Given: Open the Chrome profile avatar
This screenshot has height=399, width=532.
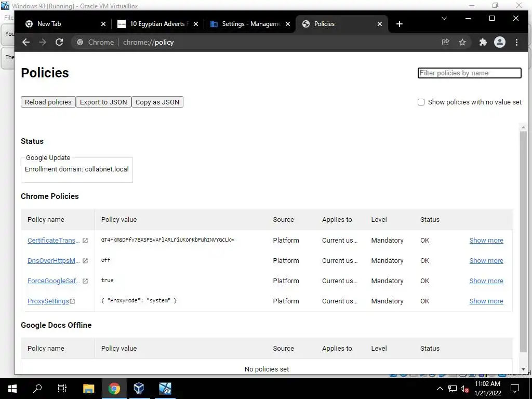Looking at the screenshot, I should point(500,42).
